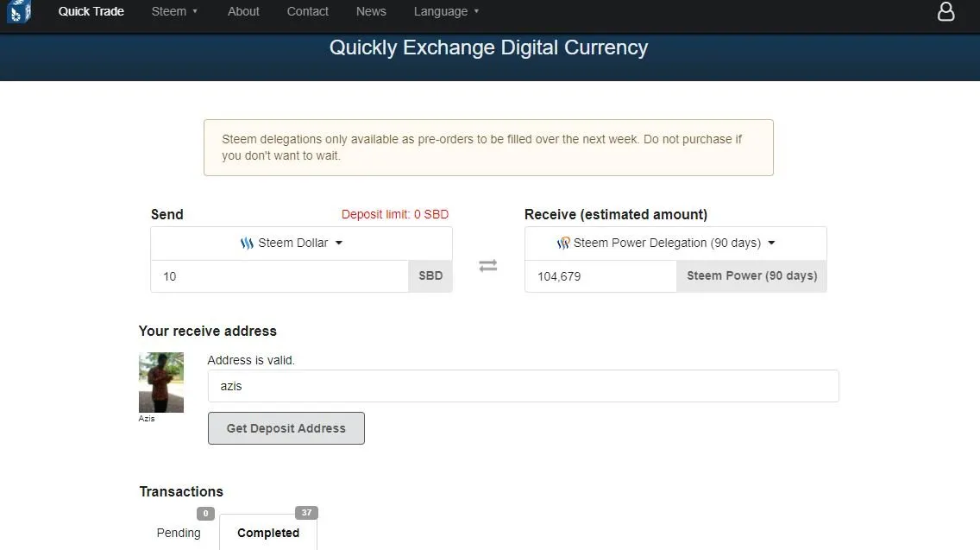Viewport: 980px width, 550px height.
Task: Click the Address is valid message
Action: 251,360
